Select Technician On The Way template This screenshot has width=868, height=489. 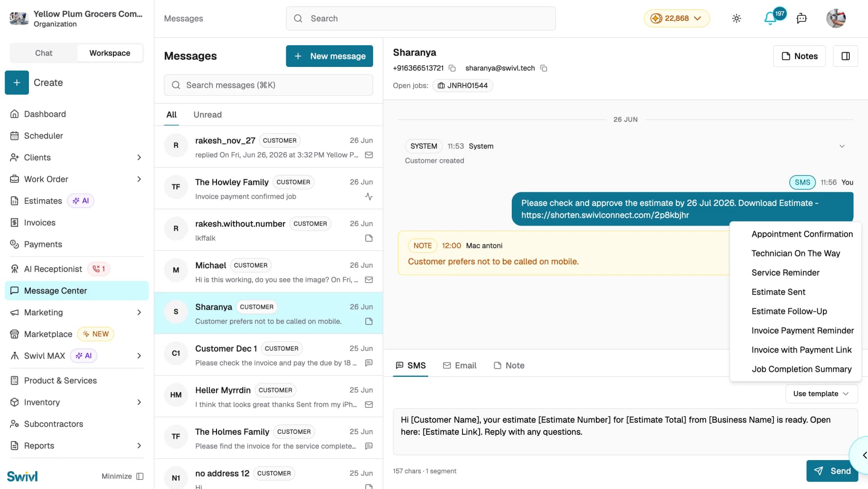click(x=796, y=254)
